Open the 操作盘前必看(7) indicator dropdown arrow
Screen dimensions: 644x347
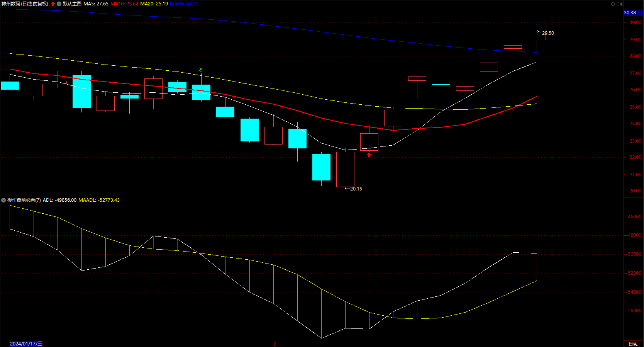point(3,200)
